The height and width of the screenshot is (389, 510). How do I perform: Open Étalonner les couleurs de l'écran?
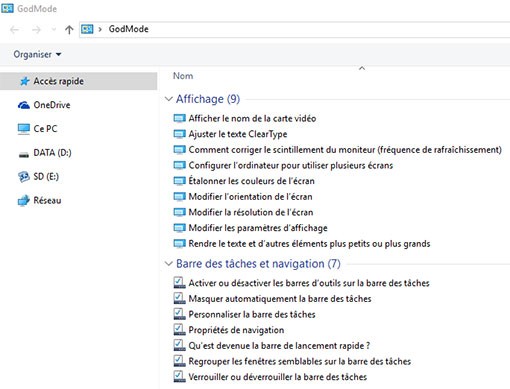tap(252, 181)
